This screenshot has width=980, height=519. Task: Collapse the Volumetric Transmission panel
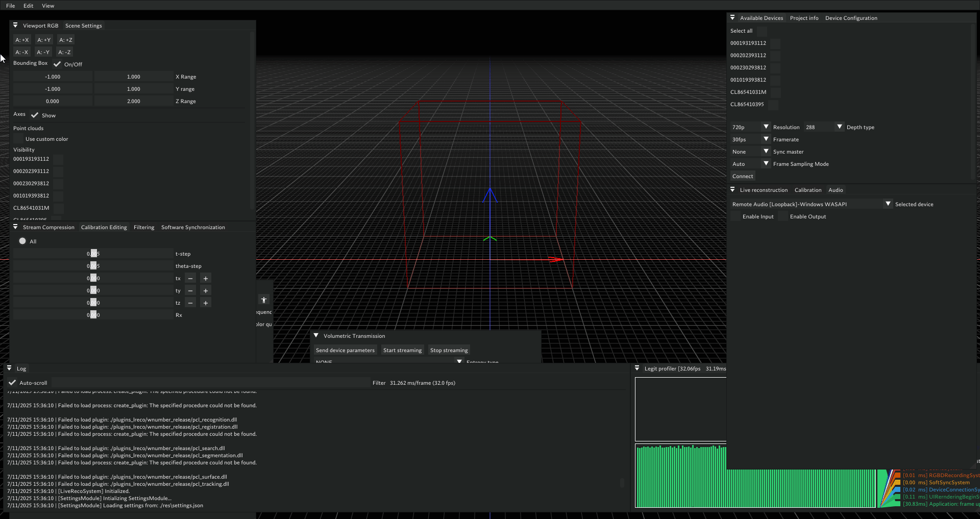(316, 335)
